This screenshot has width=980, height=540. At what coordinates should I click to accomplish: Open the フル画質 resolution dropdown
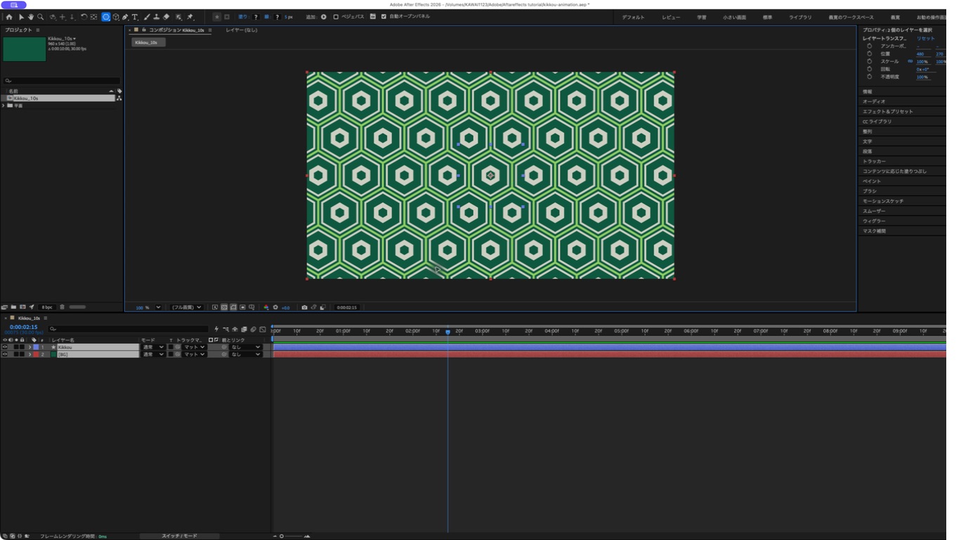pyautogui.click(x=186, y=307)
